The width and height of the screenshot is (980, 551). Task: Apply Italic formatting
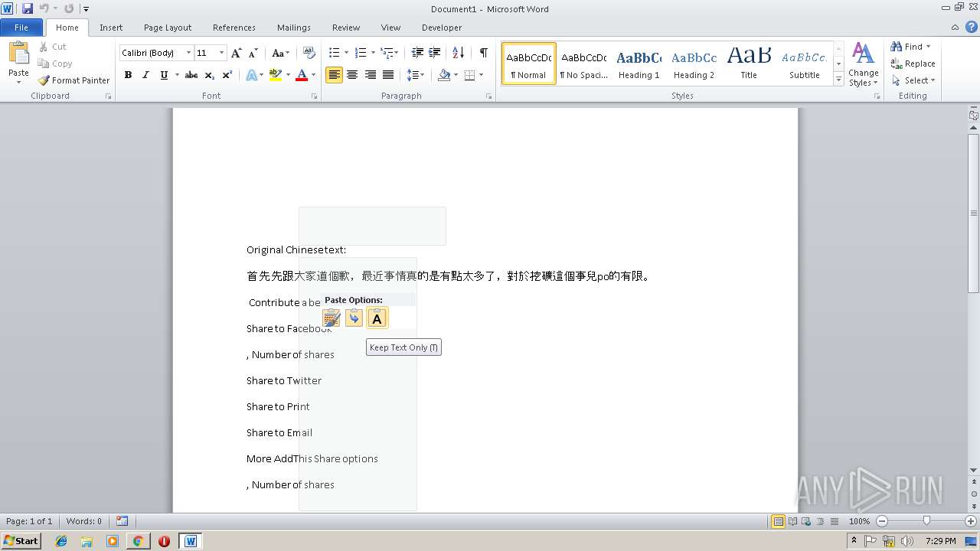(145, 75)
